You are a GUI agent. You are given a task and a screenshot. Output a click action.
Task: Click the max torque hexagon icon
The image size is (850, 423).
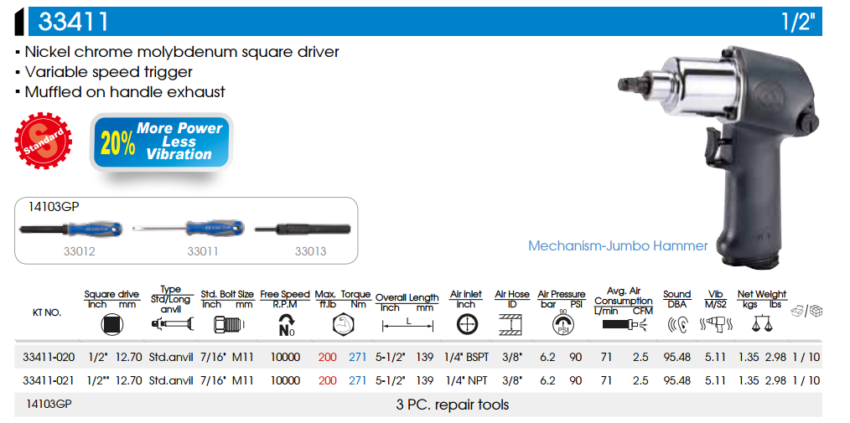click(342, 324)
